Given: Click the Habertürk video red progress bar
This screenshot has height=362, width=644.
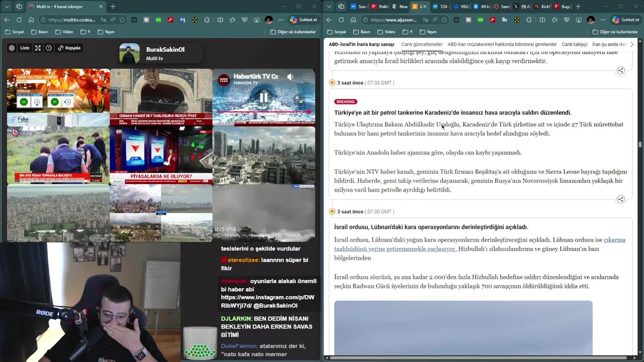Looking at the screenshot, I should (264, 112).
